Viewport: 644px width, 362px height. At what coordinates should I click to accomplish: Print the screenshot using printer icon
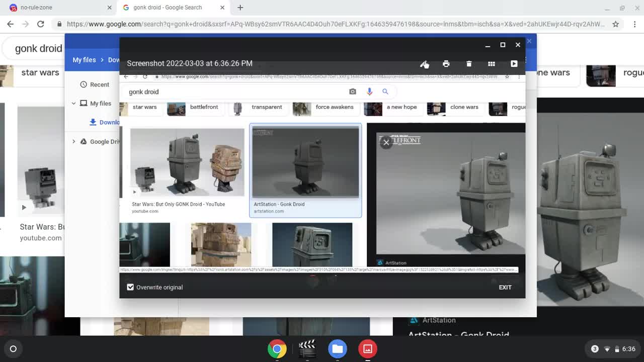pos(446,64)
